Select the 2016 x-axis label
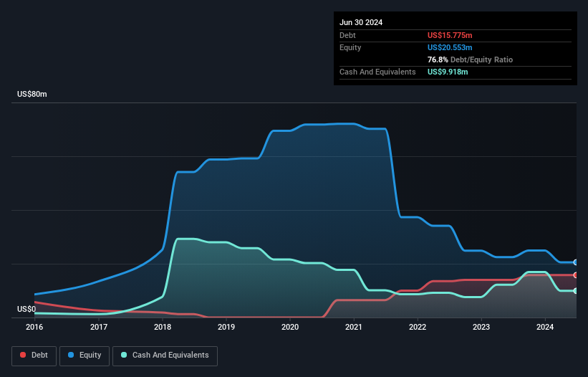Image resolution: width=588 pixels, height=377 pixels. pos(34,327)
